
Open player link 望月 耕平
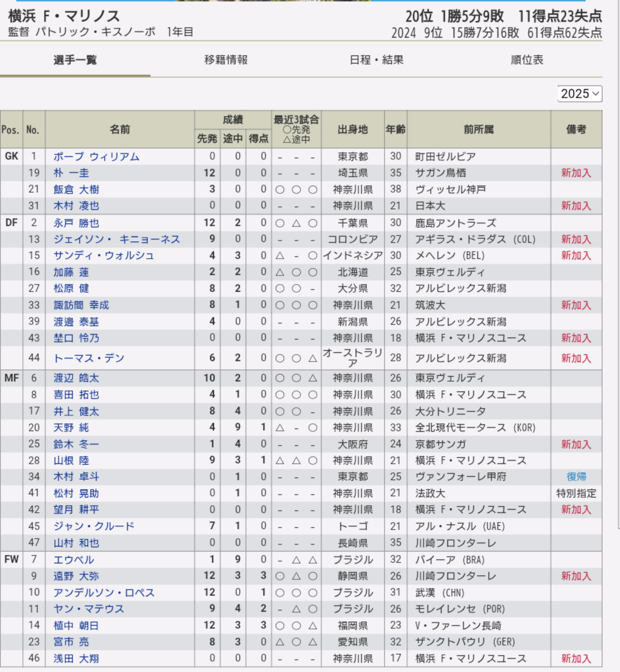point(76,510)
